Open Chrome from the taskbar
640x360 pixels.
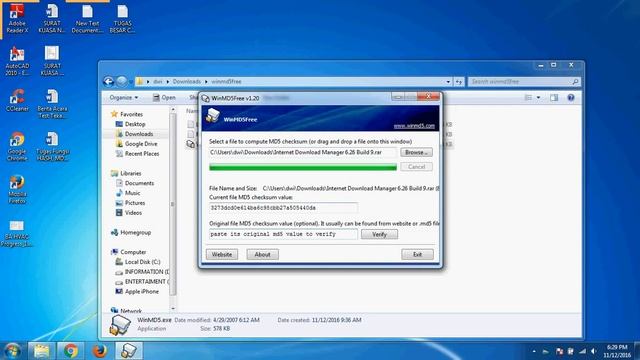71,351
